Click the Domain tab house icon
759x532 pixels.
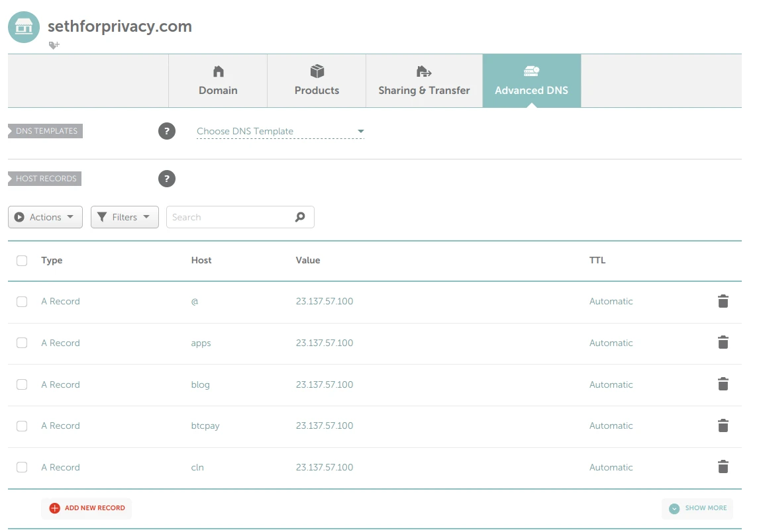click(x=218, y=71)
